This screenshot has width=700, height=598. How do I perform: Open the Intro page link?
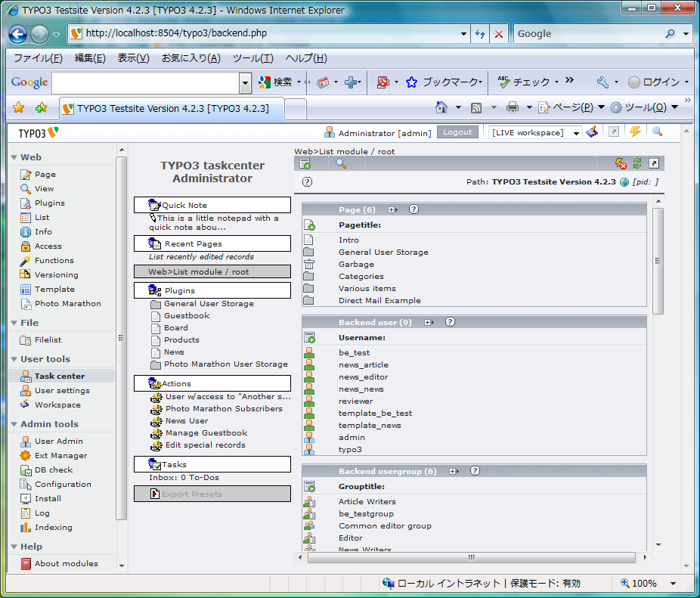tap(348, 240)
